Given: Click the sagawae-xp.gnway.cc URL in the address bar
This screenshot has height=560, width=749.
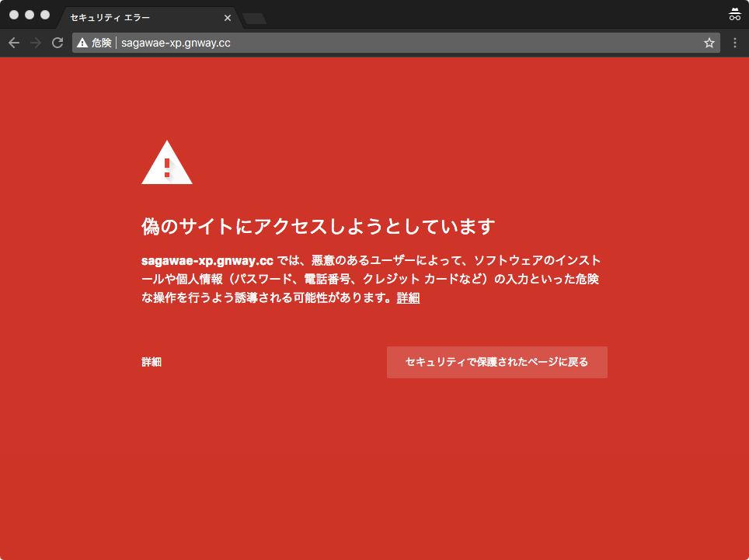Looking at the screenshot, I should point(176,43).
